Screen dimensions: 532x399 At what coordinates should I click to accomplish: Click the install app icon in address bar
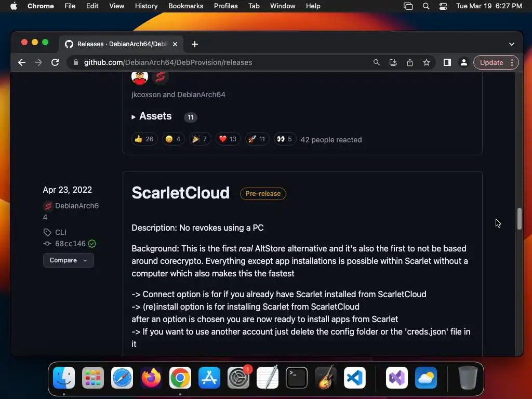[393, 62]
